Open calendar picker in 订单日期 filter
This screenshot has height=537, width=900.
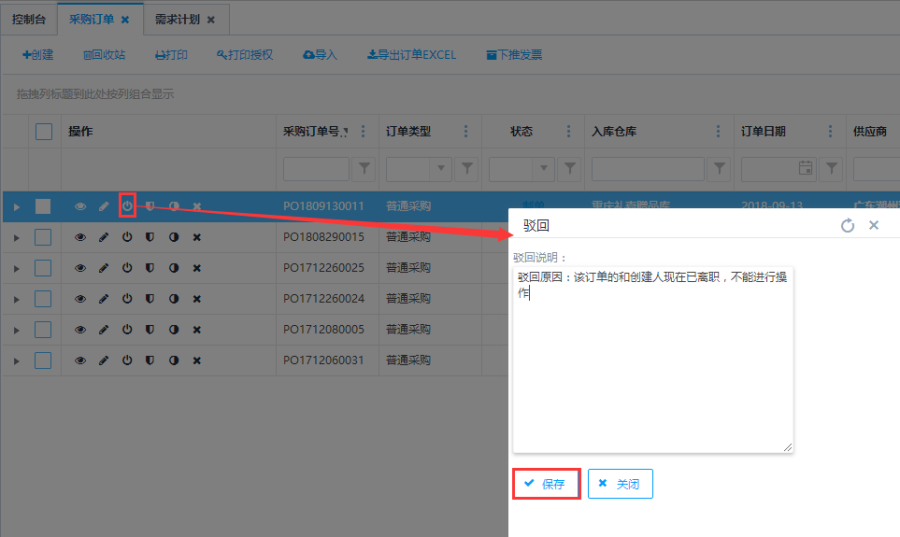click(x=806, y=169)
